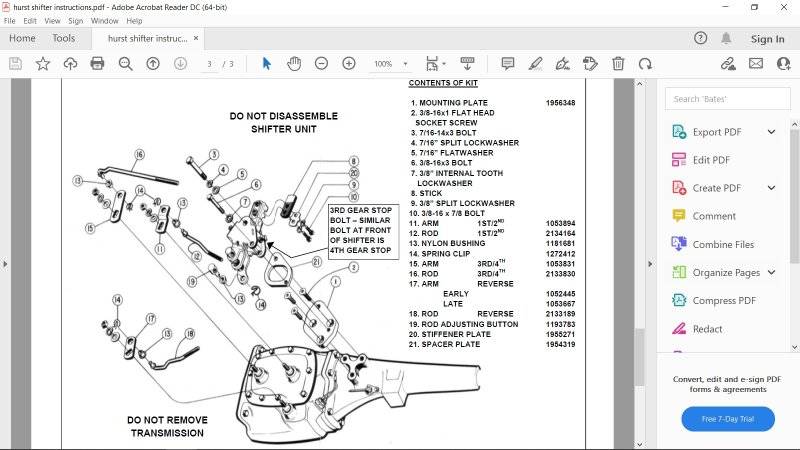Viewport: 800px width, 450px height.
Task: Collapse the right tools pane
Action: click(x=648, y=263)
